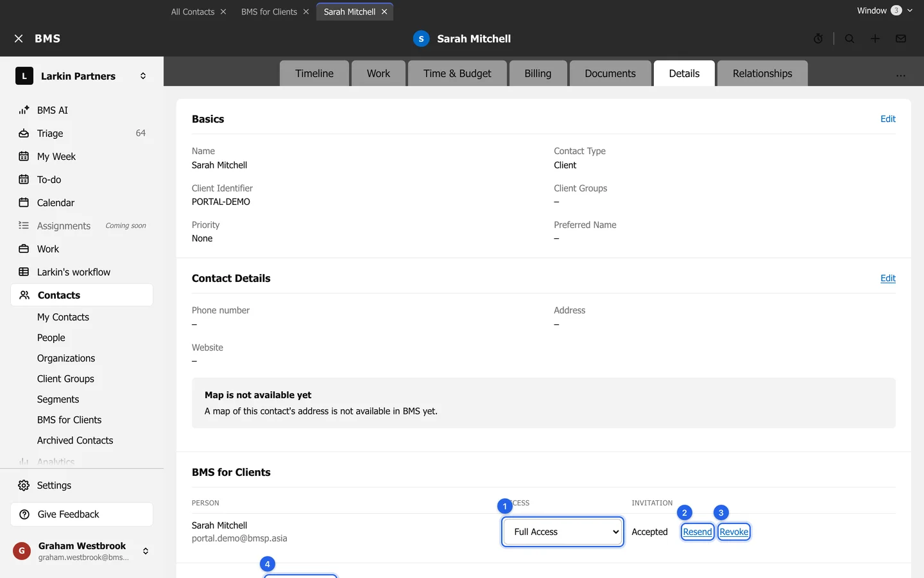924x578 pixels.
Task: Click the Give Feedback button
Action: pos(82,514)
